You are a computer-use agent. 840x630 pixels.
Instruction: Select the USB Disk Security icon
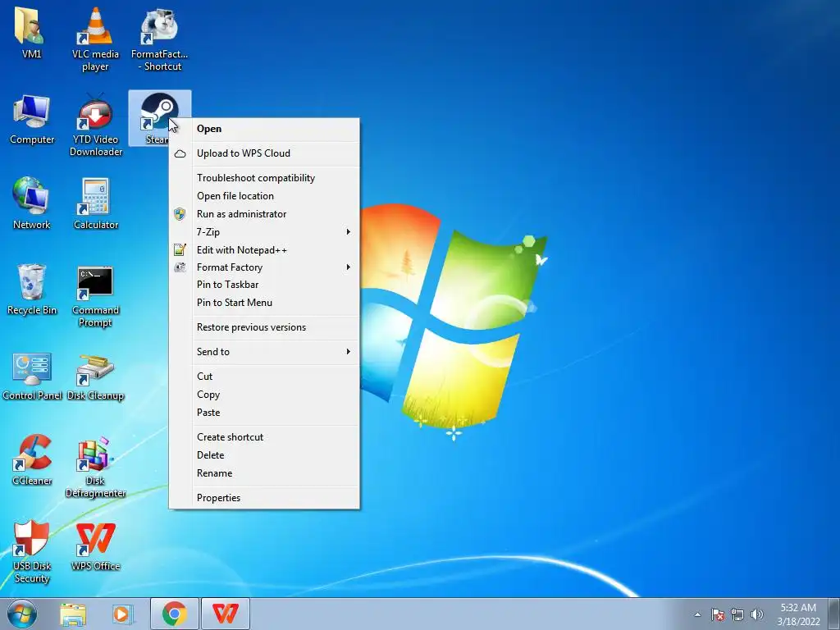32,552
